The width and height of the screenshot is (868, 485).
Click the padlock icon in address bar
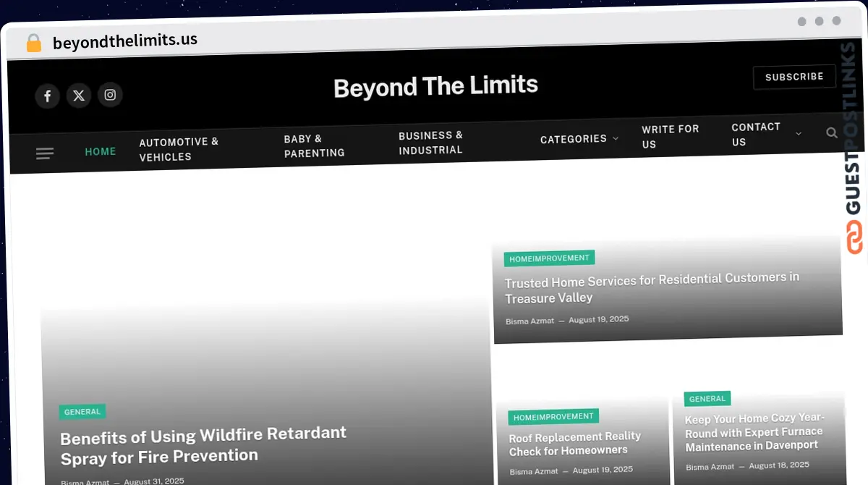[x=34, y=43]
